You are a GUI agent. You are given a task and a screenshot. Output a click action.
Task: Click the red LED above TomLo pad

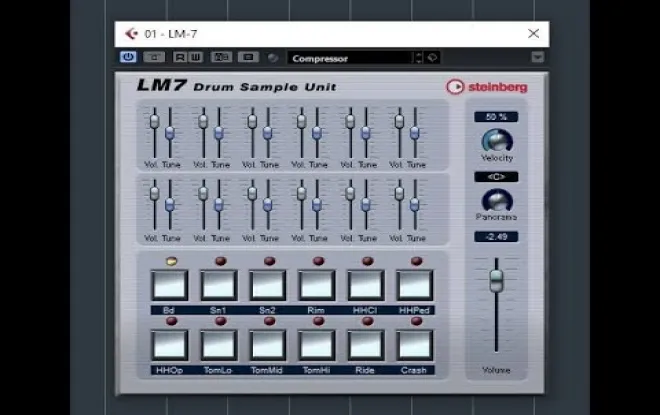pyautogui.click(x=221, y=321)
